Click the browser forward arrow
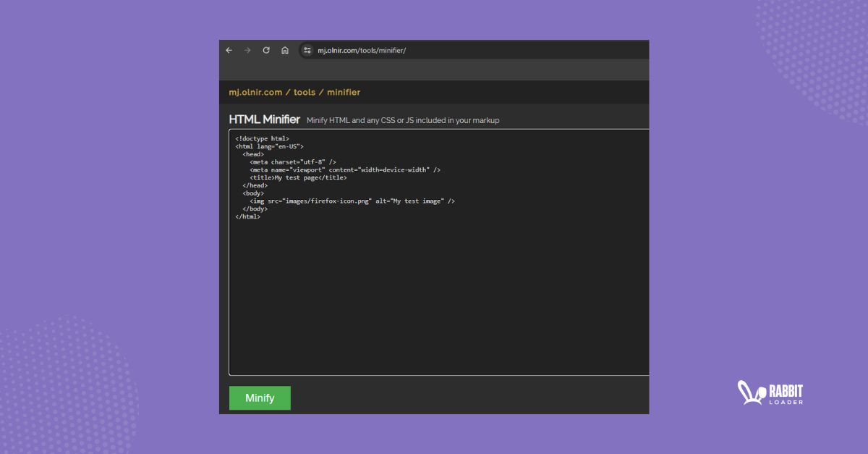868x454 pixels. click(247, 51)
